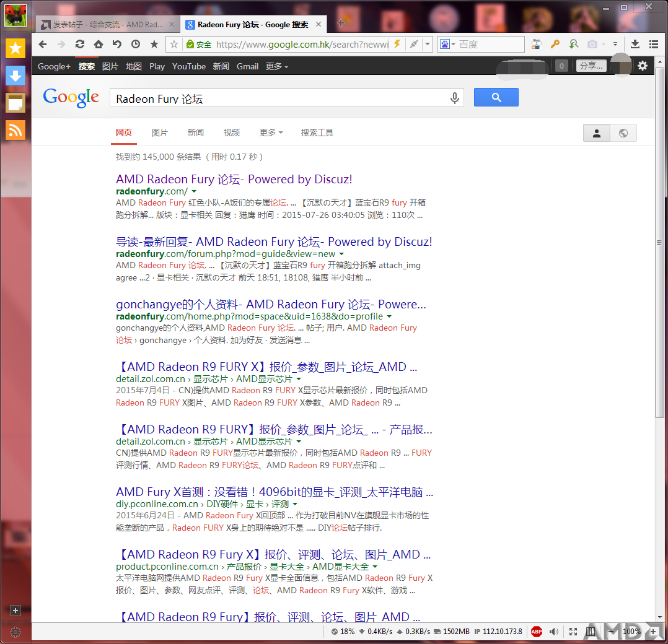Open the arrow next to radeonfury.com/ result URL

pyautogui.click(x=194, y=191)
